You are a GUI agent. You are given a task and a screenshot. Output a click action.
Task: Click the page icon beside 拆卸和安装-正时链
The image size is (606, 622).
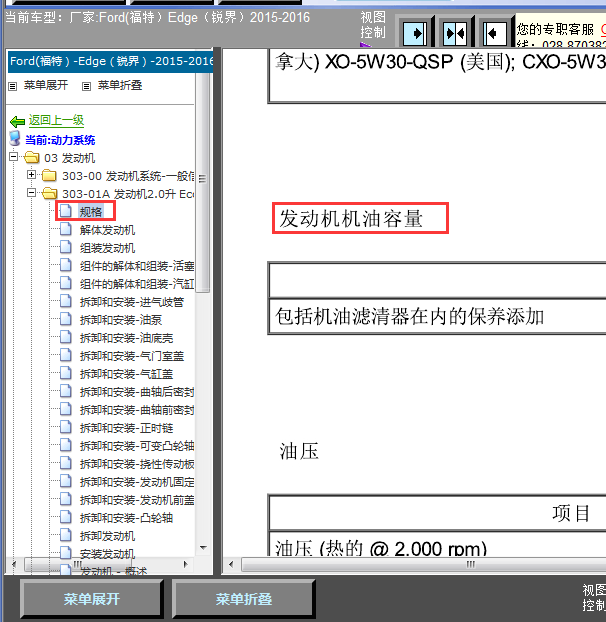pyautogui.click(x=65, y=427)
